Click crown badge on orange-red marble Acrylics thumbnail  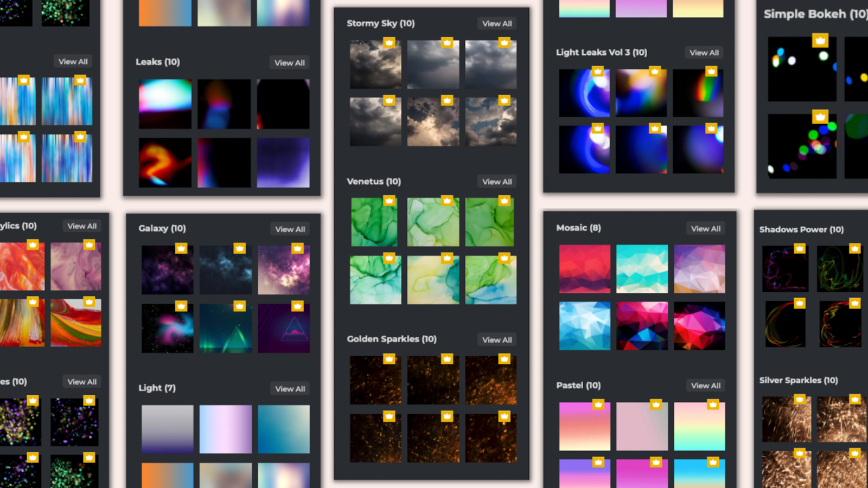click(x=33, y=245)
